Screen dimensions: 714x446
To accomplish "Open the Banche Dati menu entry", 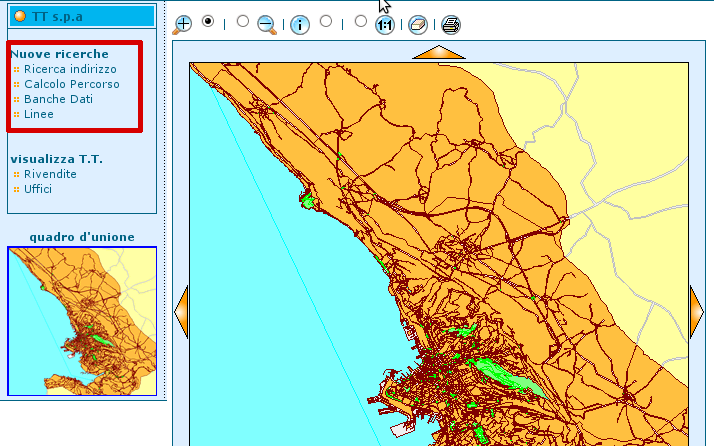I will (x=58, y=100).
